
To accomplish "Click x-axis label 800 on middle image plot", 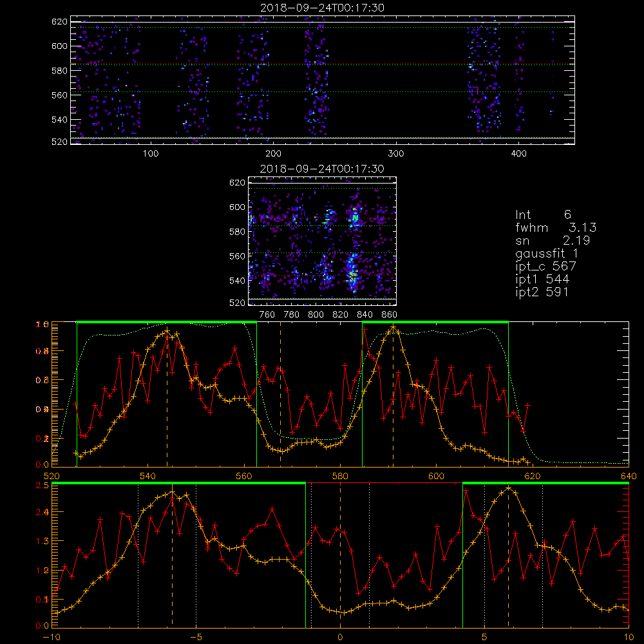I will tap(316, 315).
